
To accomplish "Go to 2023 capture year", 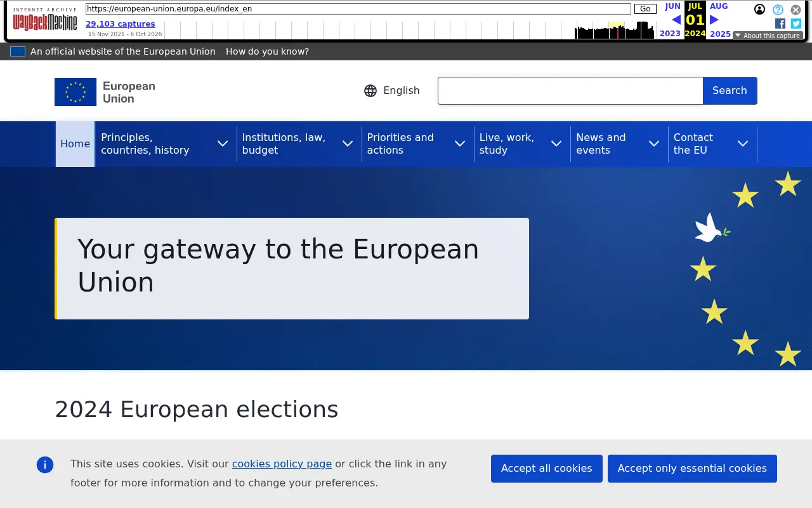I will (x=670, y=34).
